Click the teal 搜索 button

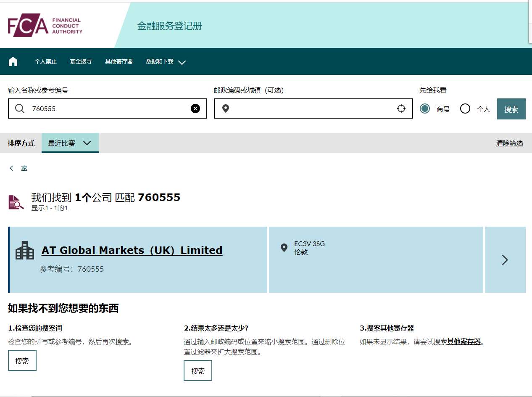pyautogui.click(x=511, y=109)
